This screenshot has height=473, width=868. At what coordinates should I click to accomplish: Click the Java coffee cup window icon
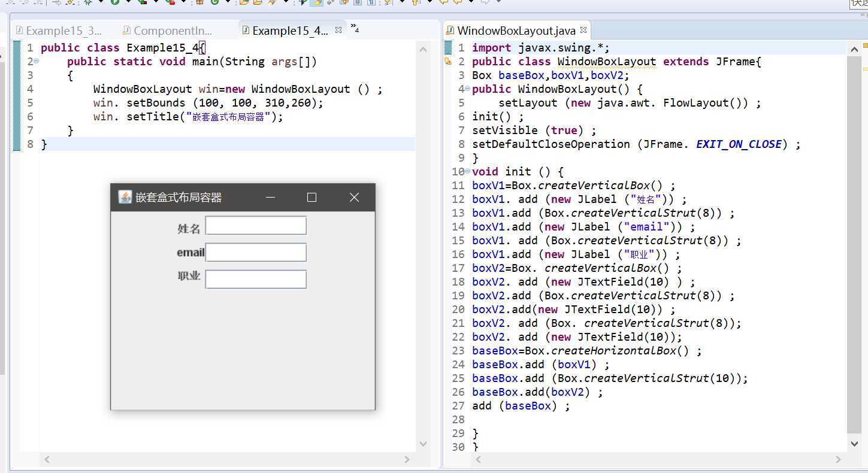pos(125,197)
